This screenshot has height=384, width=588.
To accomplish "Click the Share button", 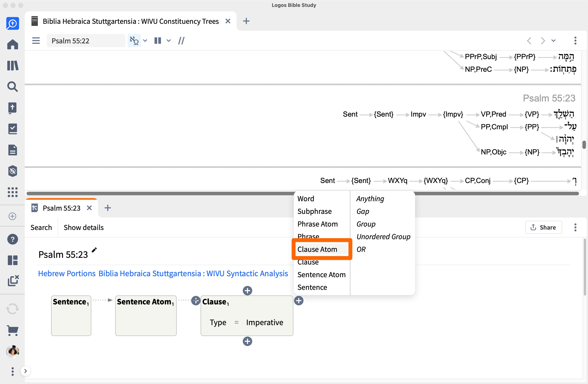I will tap(543, 227).
